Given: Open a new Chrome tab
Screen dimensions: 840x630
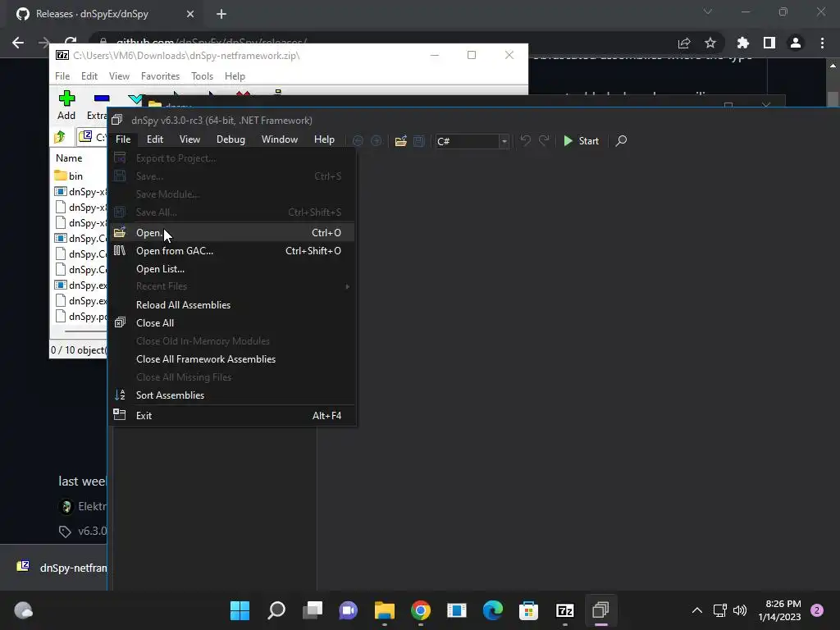Looking at the screenshot, I should click(221, 14).
